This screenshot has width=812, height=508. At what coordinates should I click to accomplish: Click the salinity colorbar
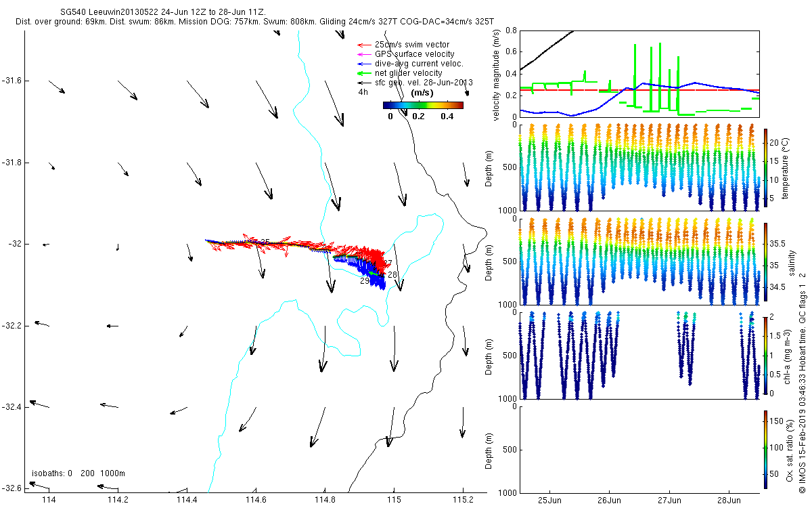tap(766, 261)
